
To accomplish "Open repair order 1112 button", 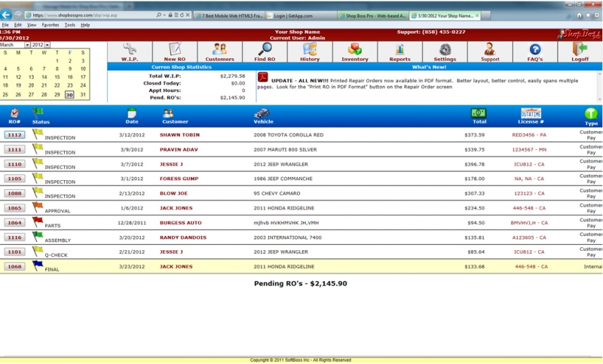I will (14, 135).
